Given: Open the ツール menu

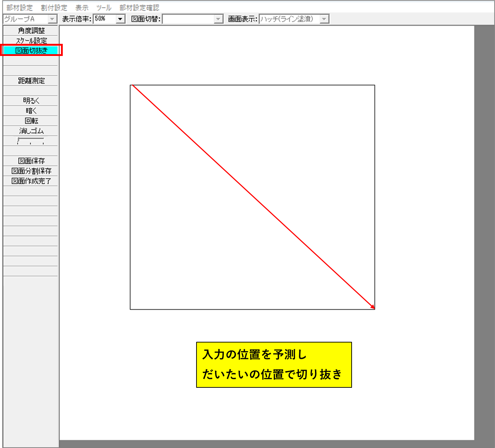Looking at the screenshot, I should (x=104, y=8).
